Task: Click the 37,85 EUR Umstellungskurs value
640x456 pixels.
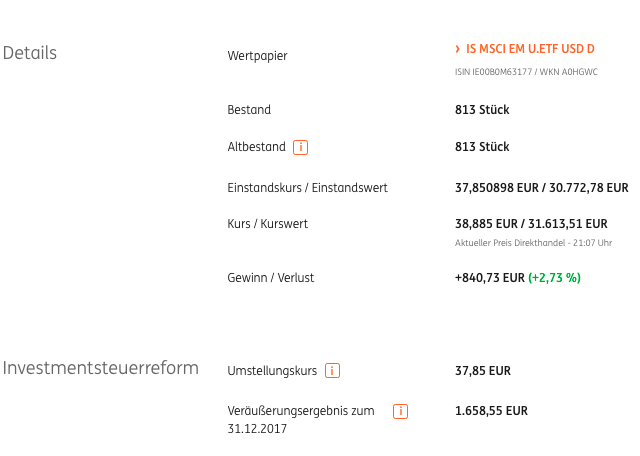Action: tap(483, 371)
